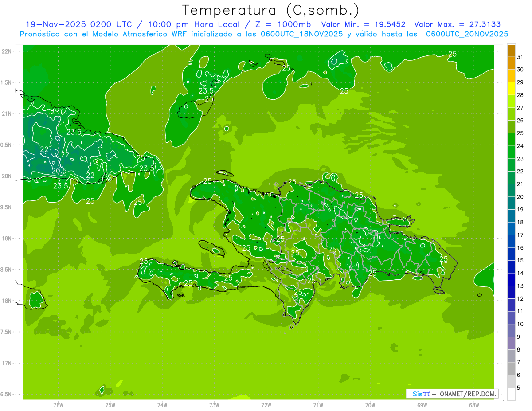Click the SisTT - ONAMET/REP.DOM. credit label
Image resolution: width=532 pixels, height=411 pixels.
point(452,394)
